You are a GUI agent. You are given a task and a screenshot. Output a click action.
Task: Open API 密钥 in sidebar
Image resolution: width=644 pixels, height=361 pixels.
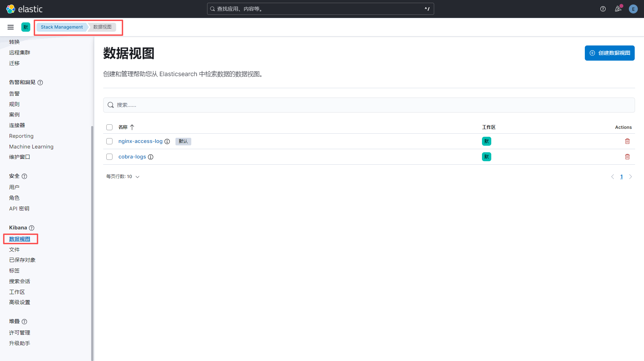click(x=19, y=209)
